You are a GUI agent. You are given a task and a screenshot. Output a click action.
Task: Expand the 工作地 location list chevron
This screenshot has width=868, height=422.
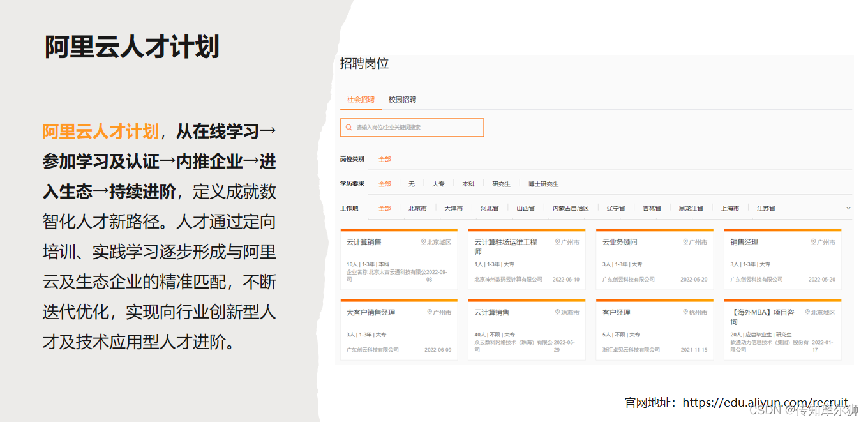[x=848, y=208]
